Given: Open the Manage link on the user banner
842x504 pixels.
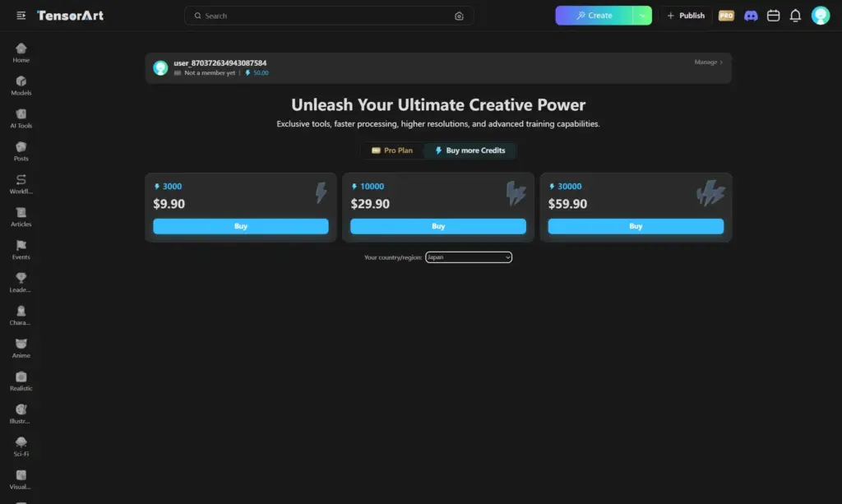Looking at the screenshot, I should pos(706,62).
